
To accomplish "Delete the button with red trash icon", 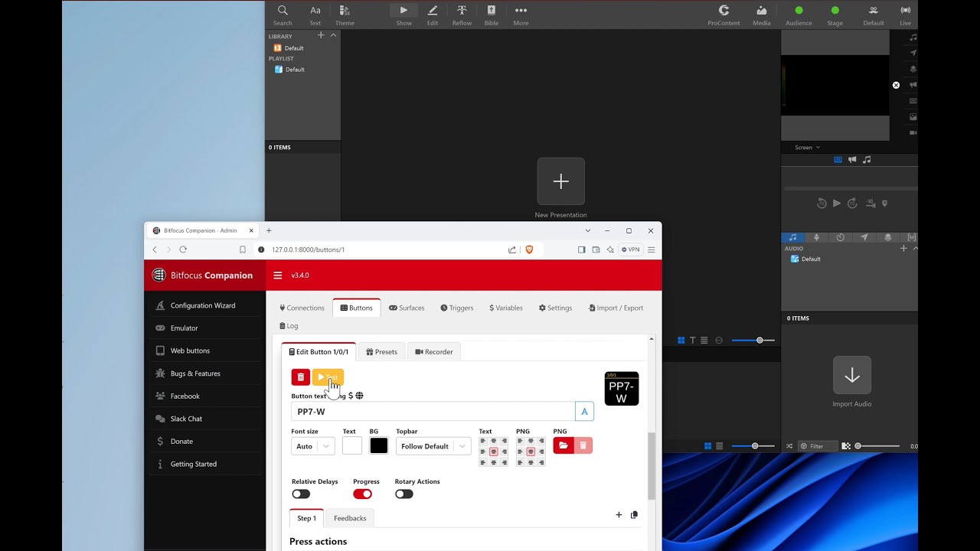I will tap(300, 377).
